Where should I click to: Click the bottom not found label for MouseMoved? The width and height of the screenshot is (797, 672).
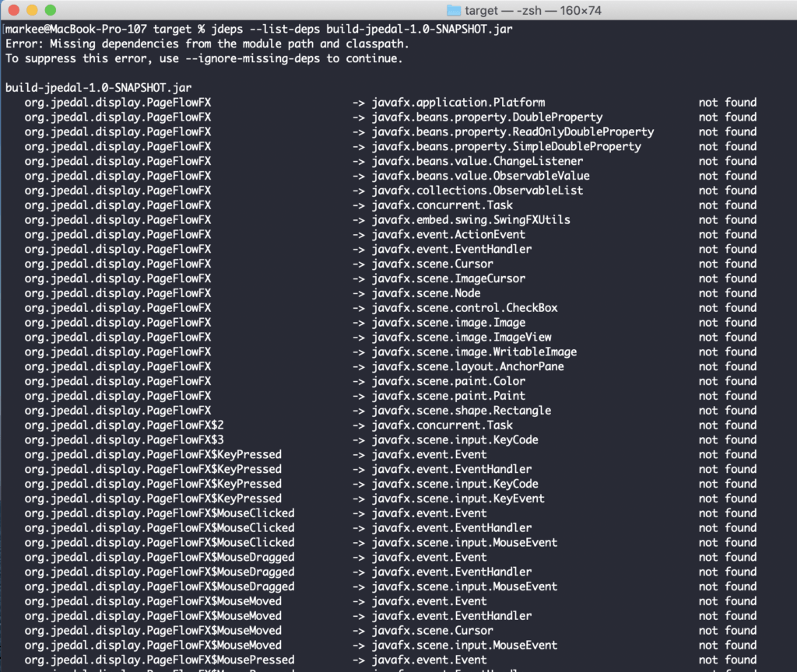pos(726,645)
